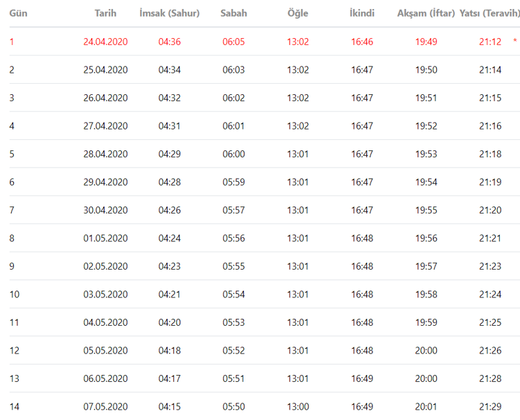This screenshot has height=420, width=520.
Task: Click the Tarih column header
Action: click(x=105, y=13)
